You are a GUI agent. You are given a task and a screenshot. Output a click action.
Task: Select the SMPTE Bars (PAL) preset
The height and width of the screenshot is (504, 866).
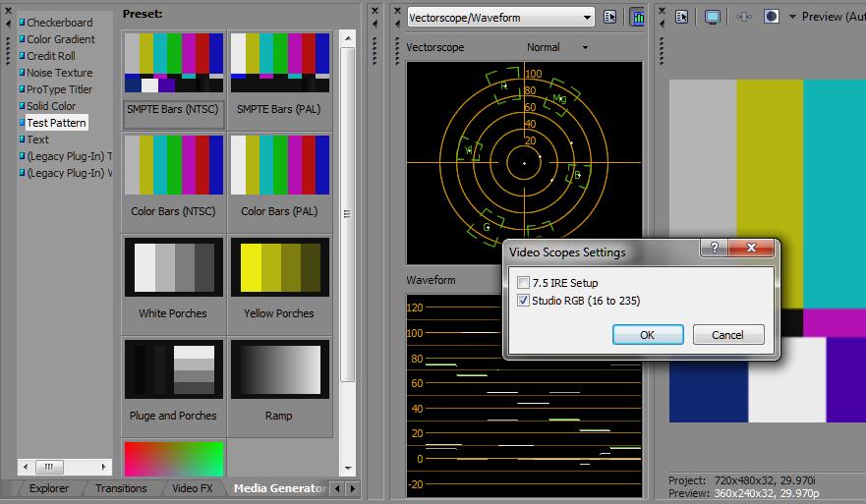tap(279, 64)
